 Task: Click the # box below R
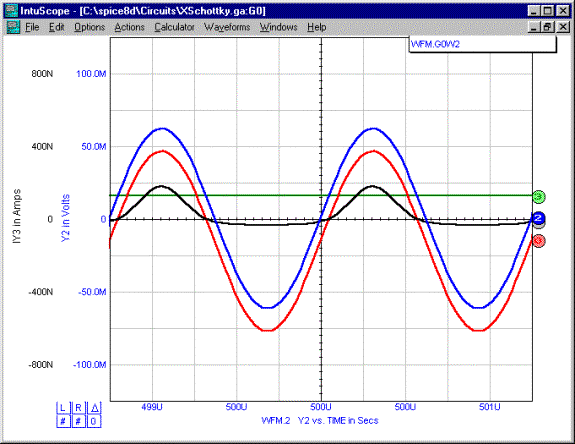pos(78,421)
